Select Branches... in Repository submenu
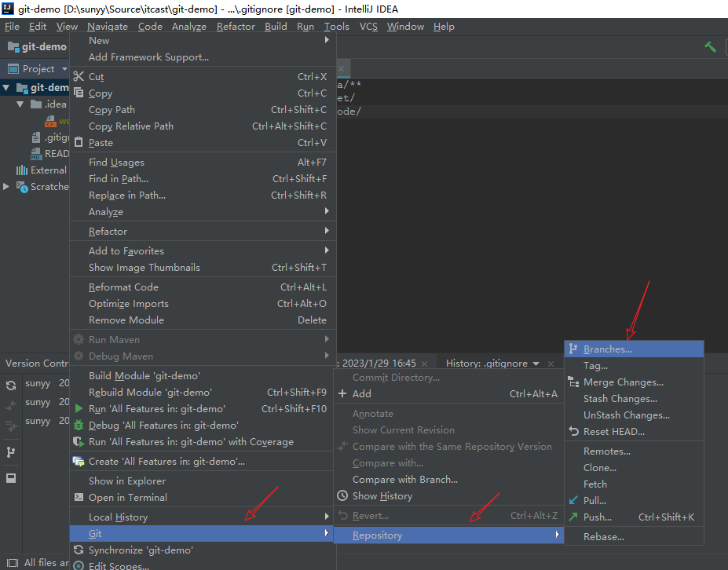Viewport: 728px width, 570px height. coord(635,349)
